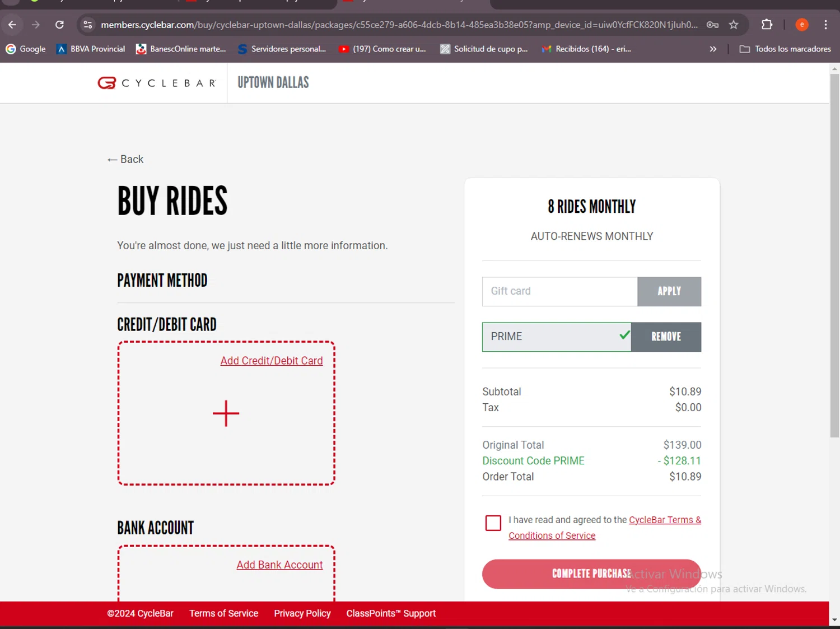Click the BUY RIDES heading
Image resolution: width=840 pixels, height=629 pixels.
tap(172, 201)
